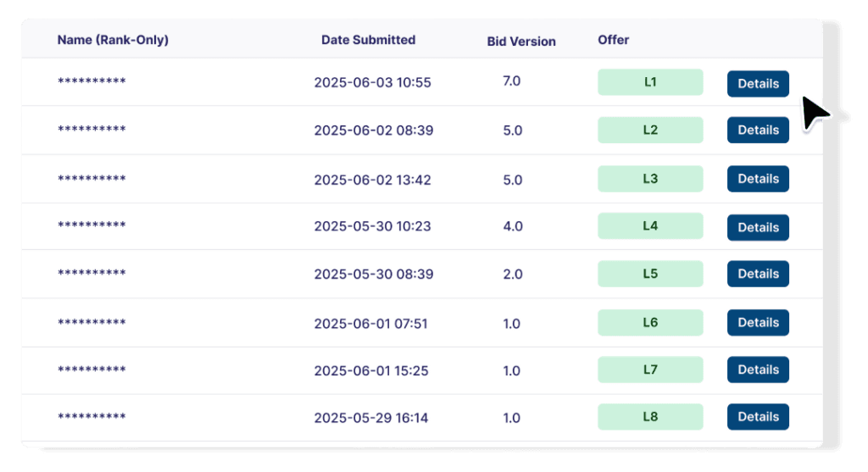868x472 pixels.
Task: Select the L1 offer rank badge
Action: 650,82
